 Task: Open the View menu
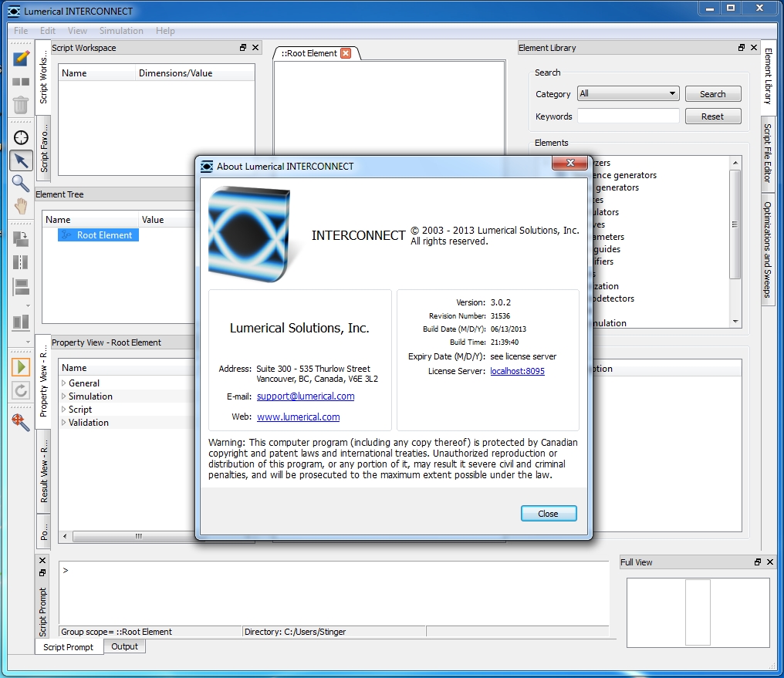77,31
